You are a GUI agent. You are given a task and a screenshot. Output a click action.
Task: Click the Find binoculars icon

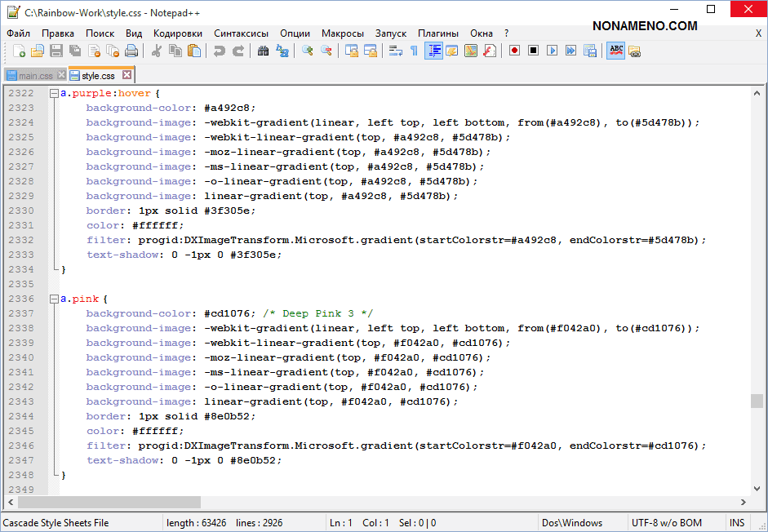pyautogui.click(x=263, y=51)
